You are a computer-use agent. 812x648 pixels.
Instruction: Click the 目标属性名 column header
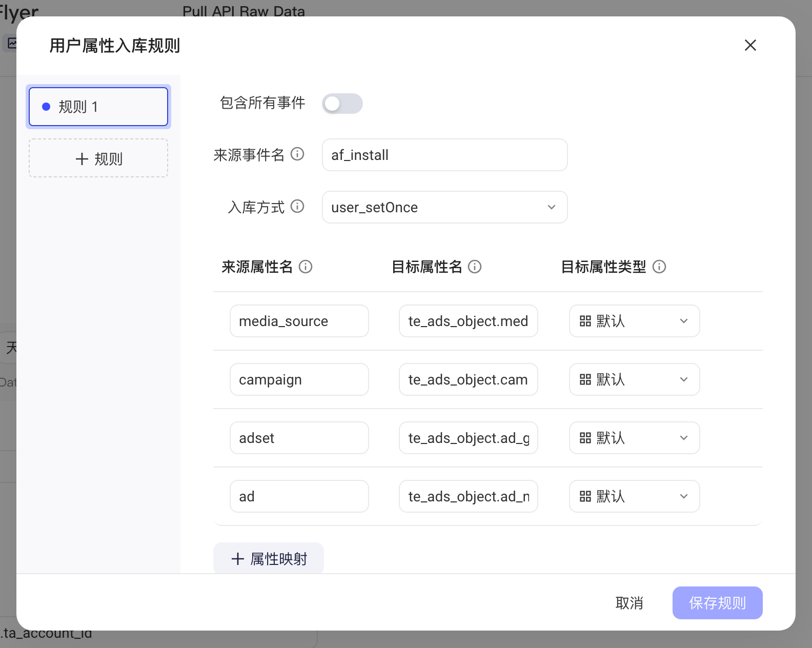(x=427, y=267)
